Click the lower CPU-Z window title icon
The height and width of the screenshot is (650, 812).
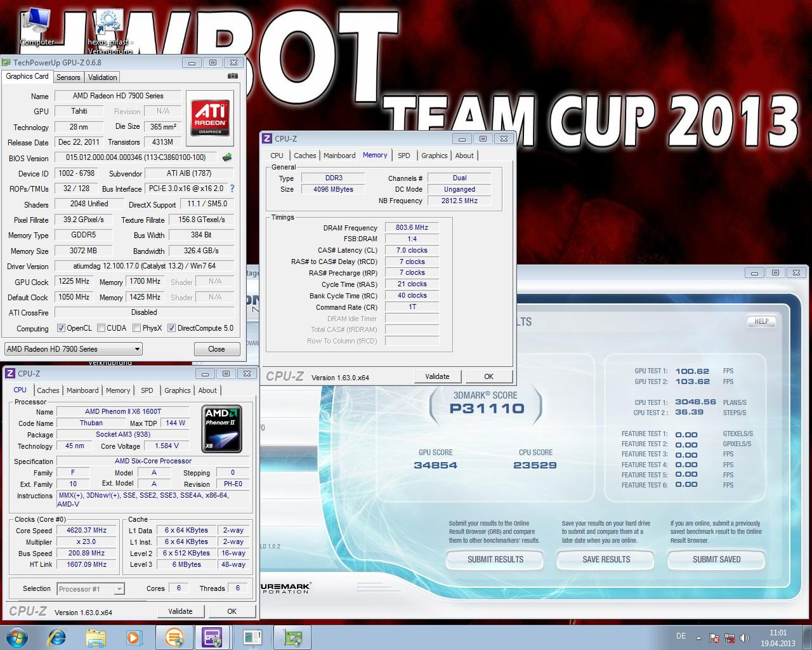coord(10,373)
